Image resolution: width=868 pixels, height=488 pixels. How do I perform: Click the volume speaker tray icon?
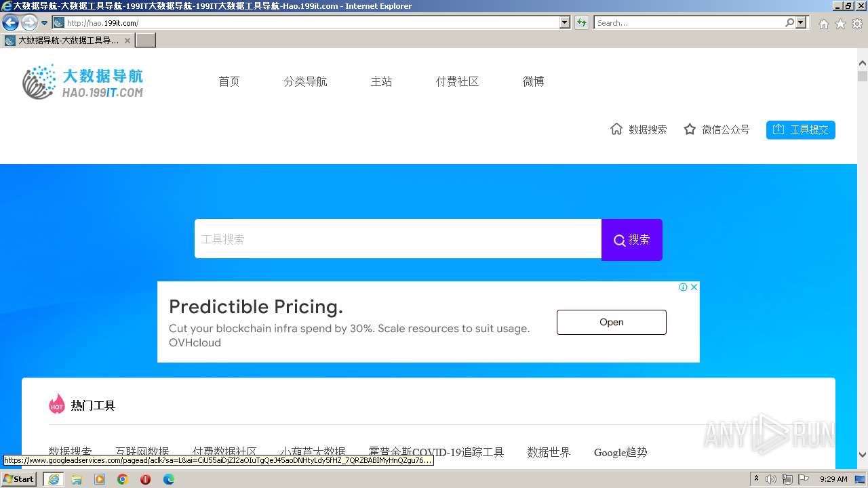click(x=771, y=479)
